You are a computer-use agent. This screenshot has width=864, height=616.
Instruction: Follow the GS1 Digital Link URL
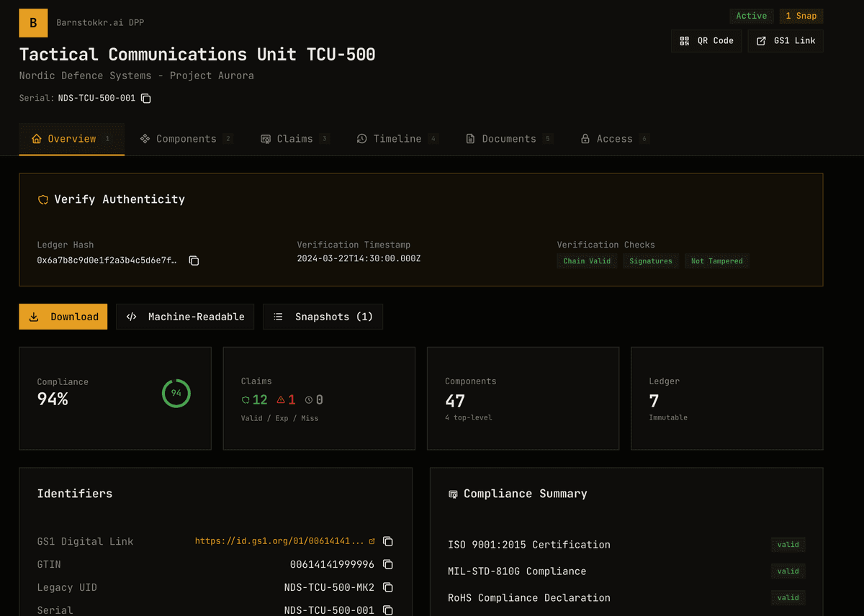pos(283,541)
